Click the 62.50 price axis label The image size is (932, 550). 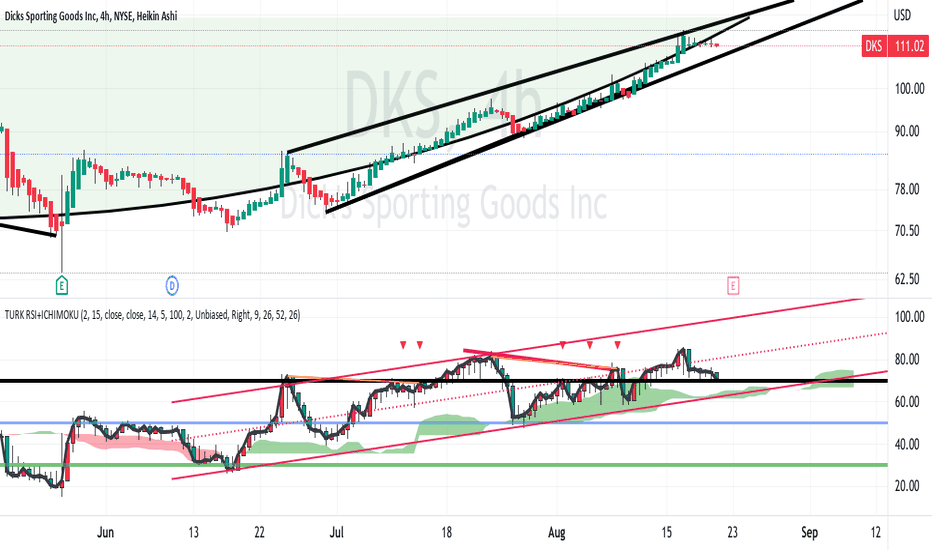[907, 278]
